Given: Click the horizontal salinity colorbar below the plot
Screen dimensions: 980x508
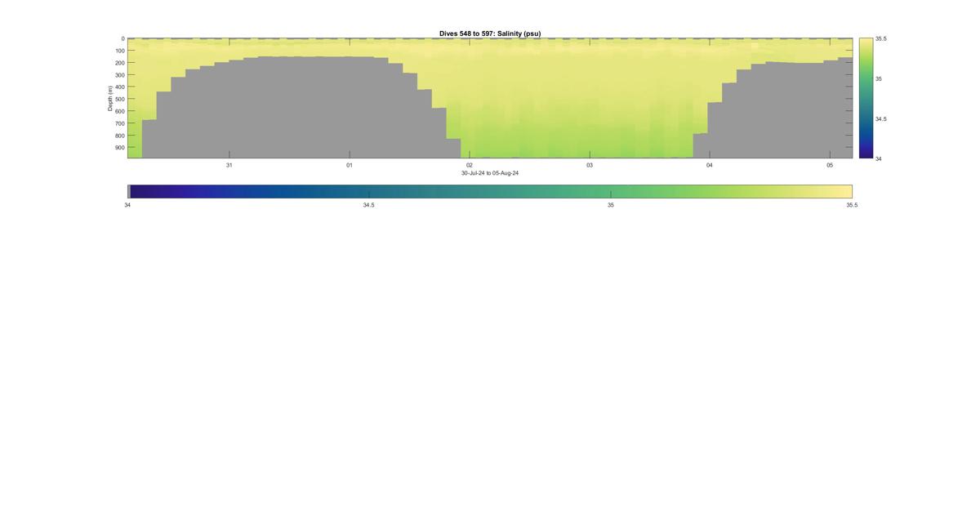Looking at the screenshot, I should click(x=490, y=191).
